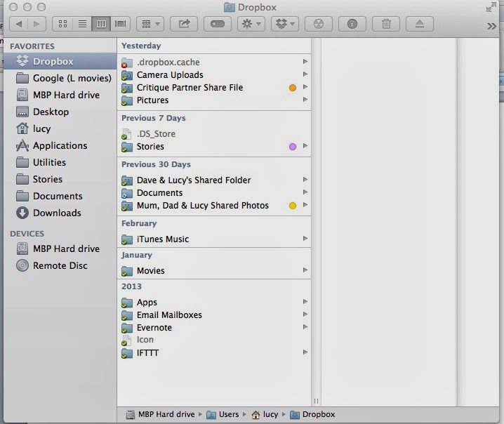Select the Evernote folder
Screen dimensions: 504x424
coord(214,328)
